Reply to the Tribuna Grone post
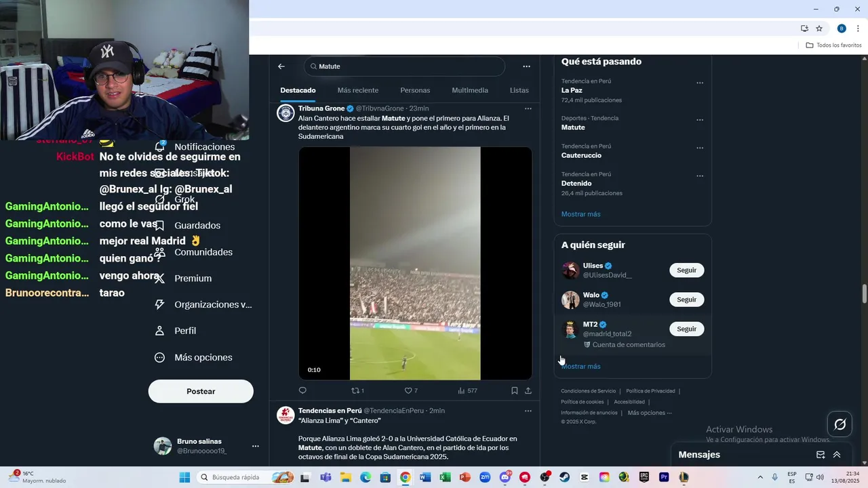This screenshot has width=868, height=488. 302,390
